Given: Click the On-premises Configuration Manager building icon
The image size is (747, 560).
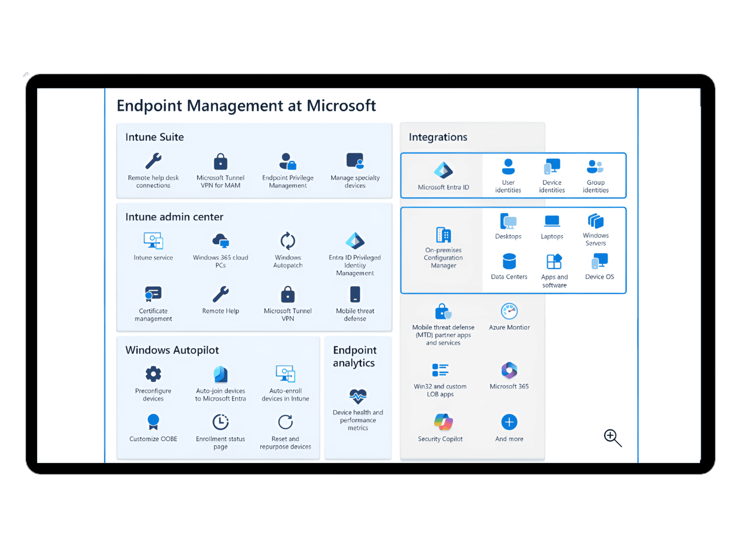Looking at the screenshot, I should [x=444, y=234].
